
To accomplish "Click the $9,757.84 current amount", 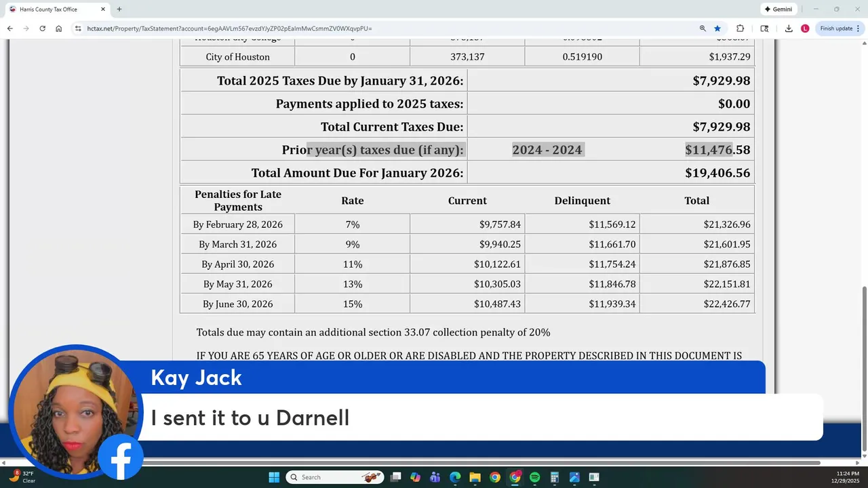I will 500,224.
